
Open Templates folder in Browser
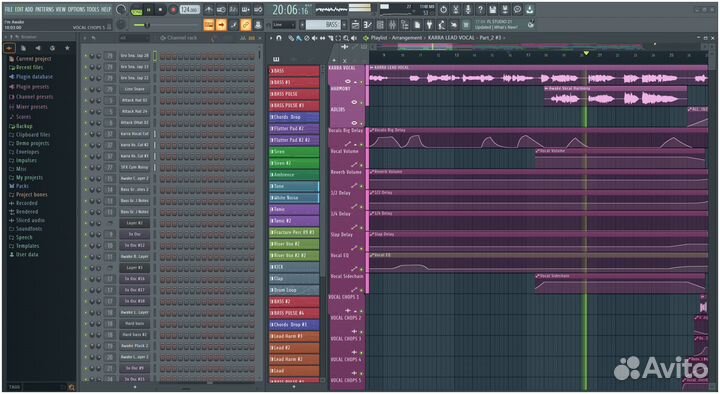(x=27, y=246)
